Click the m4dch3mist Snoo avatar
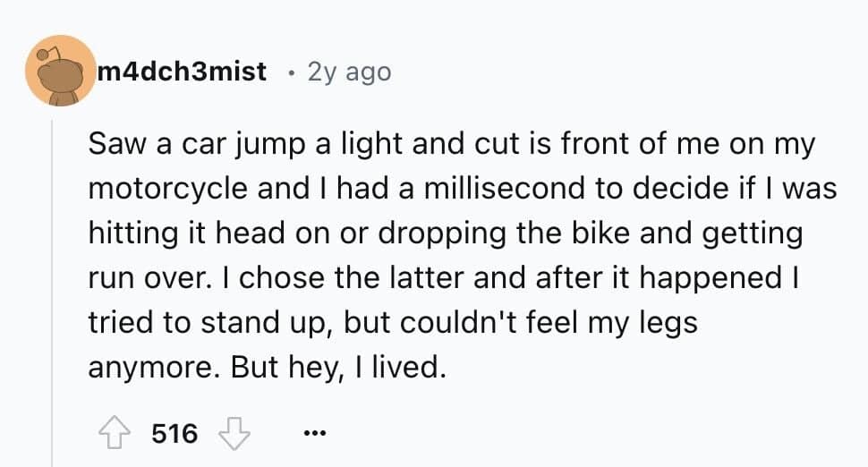 click(x=61, y=72)
